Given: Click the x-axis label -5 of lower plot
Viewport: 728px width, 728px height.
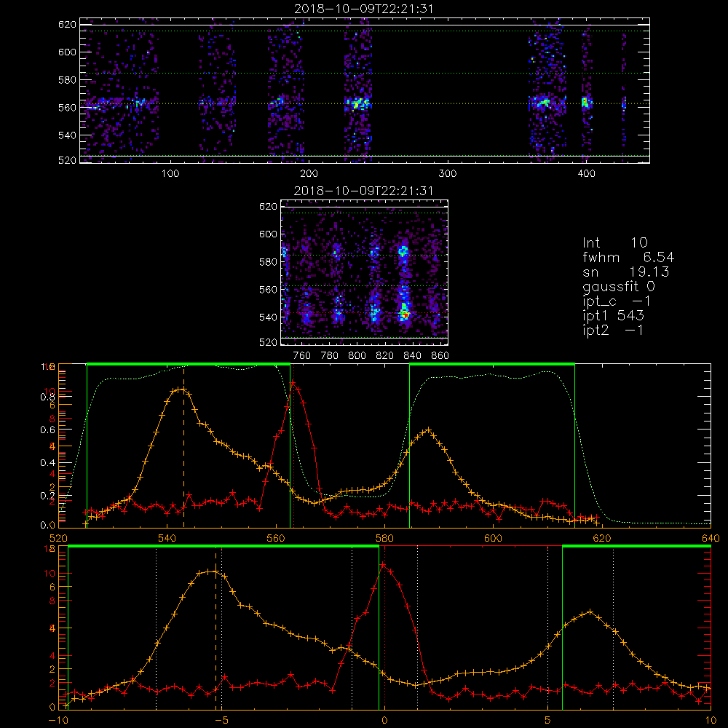Looking at the screenshot, I should pyautogui.click(x=221, y=720).
